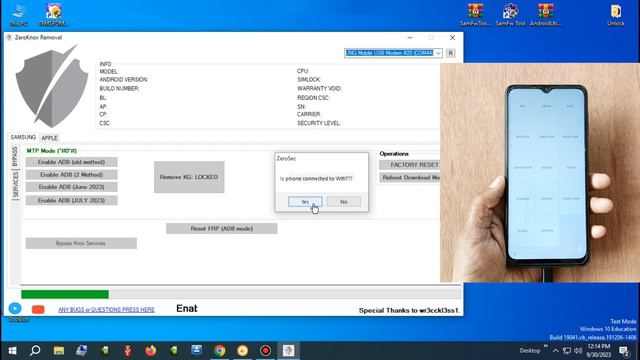640x360 pixels.
Task: Click the phone video thumbnail
Action: [540, 173]
